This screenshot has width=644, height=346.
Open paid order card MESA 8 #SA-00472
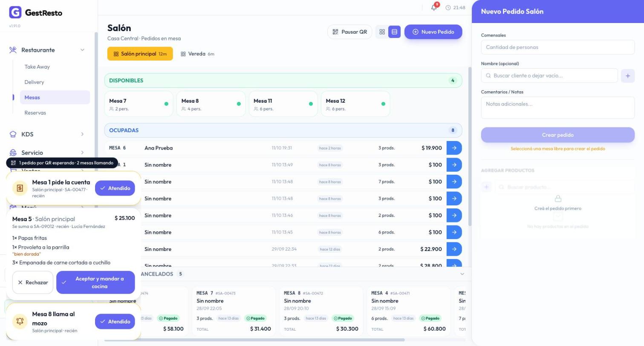321,311
